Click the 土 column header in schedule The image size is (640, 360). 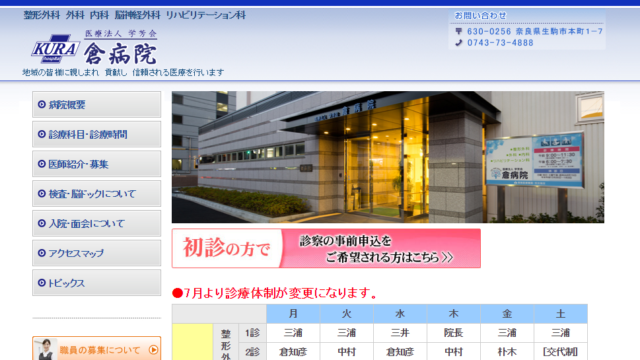click(560, 313)
